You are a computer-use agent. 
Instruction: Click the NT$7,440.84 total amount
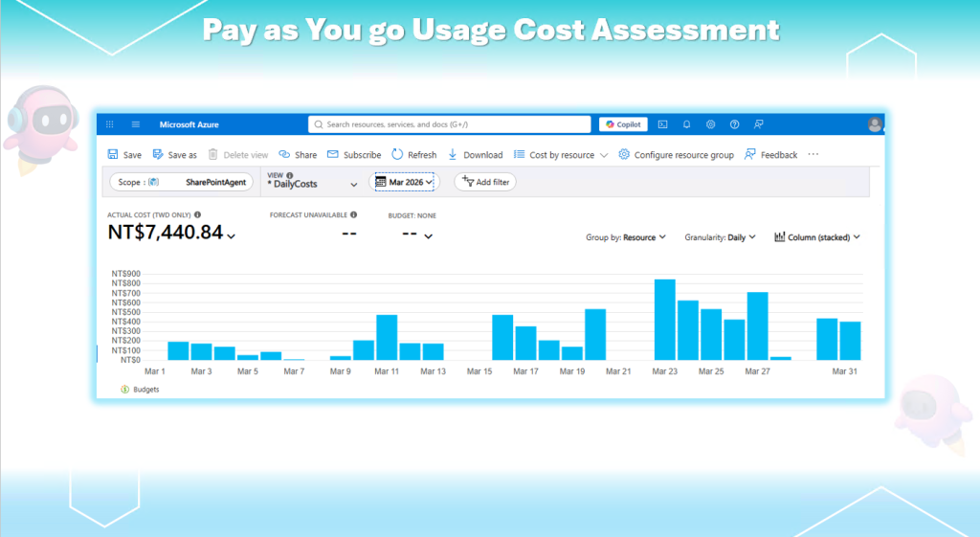165,233
